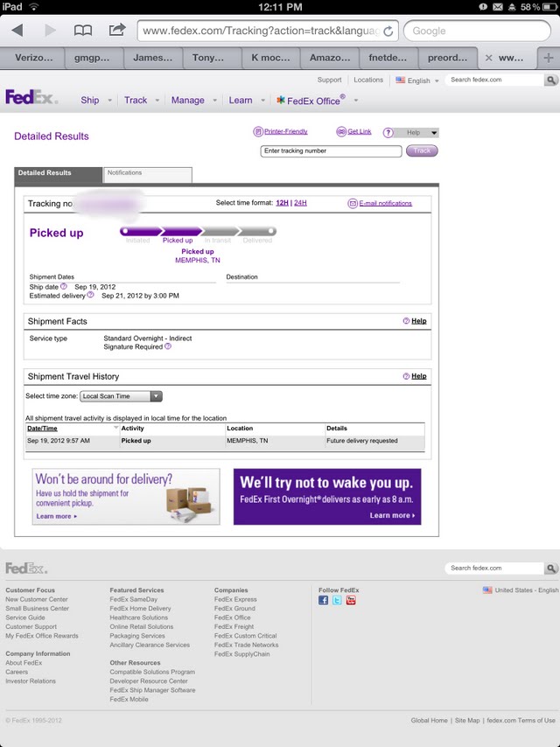
Task: Sort by Date/Time column header
Action: pyautogui.click(x=42, y=429)
